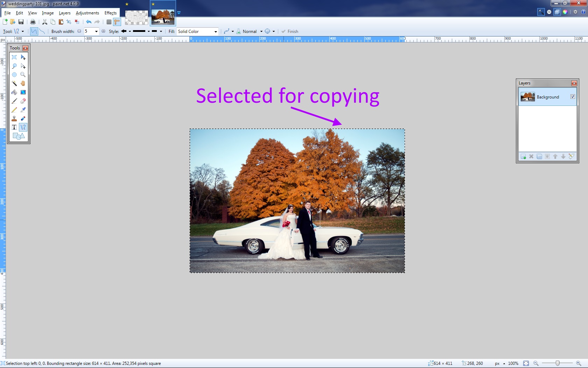Zoom out using status bar magnifier
This screenshot has height=368, width=588.
tap(536, 363)
